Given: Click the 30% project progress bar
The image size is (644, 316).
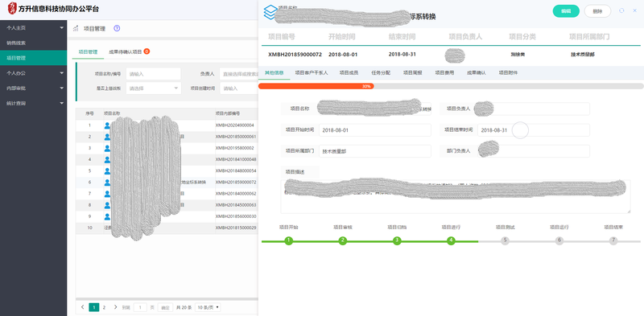Looking at the screenshot, I should click(x=451, y=87).
